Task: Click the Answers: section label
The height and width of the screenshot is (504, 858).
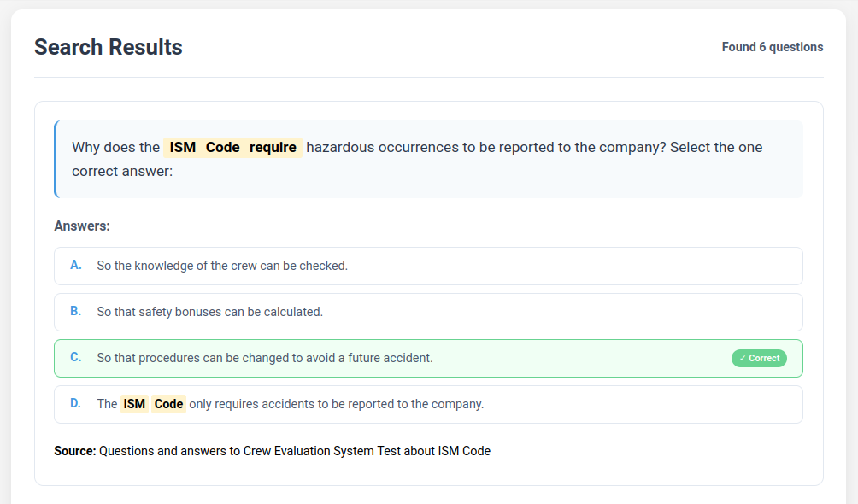Action: [82, 226]
